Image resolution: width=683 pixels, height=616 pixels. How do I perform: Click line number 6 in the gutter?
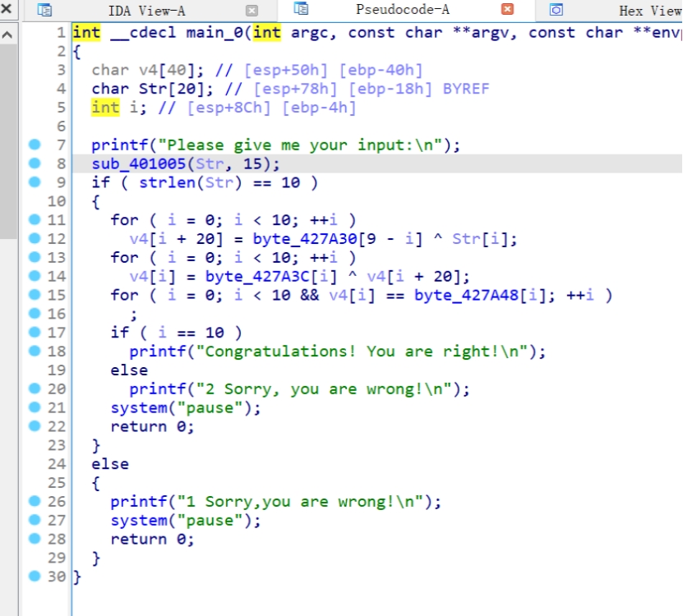point(61,126)
